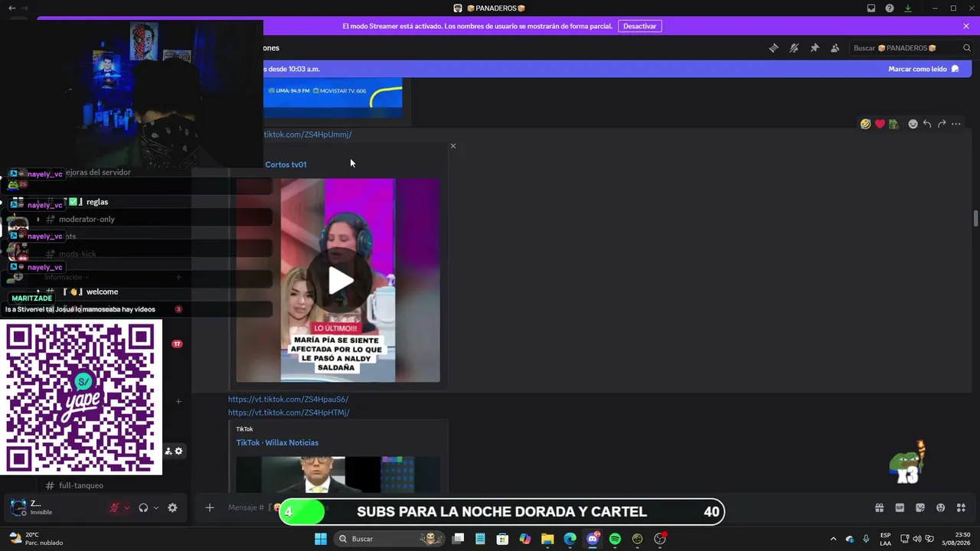This screenshot has width=980, height=551.
Task: Toggle the channel notification bell icon
Action: tap(794, 47)
